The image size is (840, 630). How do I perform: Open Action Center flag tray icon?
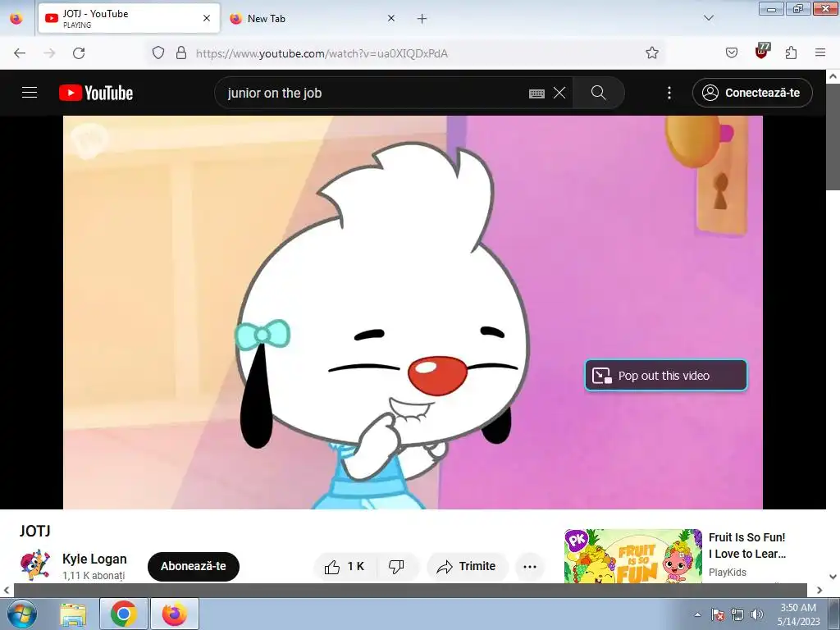tap(718, 614)
